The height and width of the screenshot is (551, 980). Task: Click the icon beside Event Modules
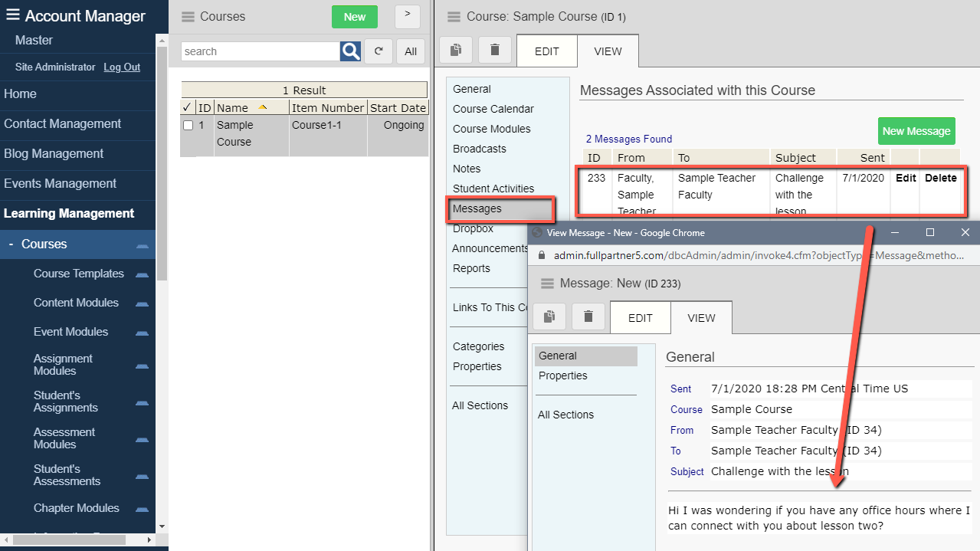143,333
